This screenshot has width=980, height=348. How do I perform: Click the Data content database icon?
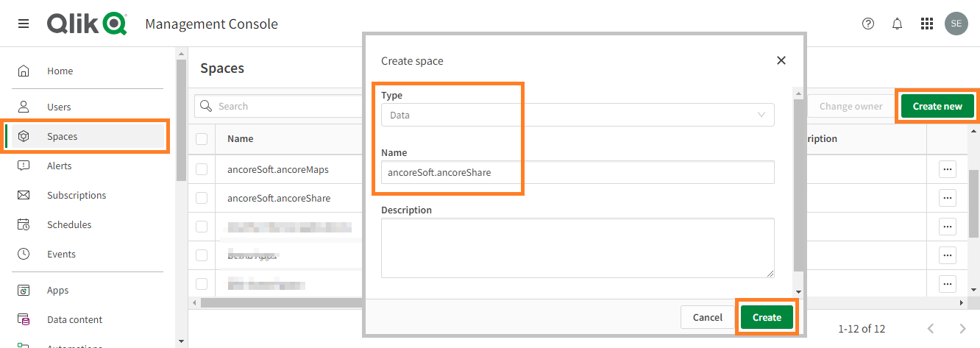click(24, 319)
